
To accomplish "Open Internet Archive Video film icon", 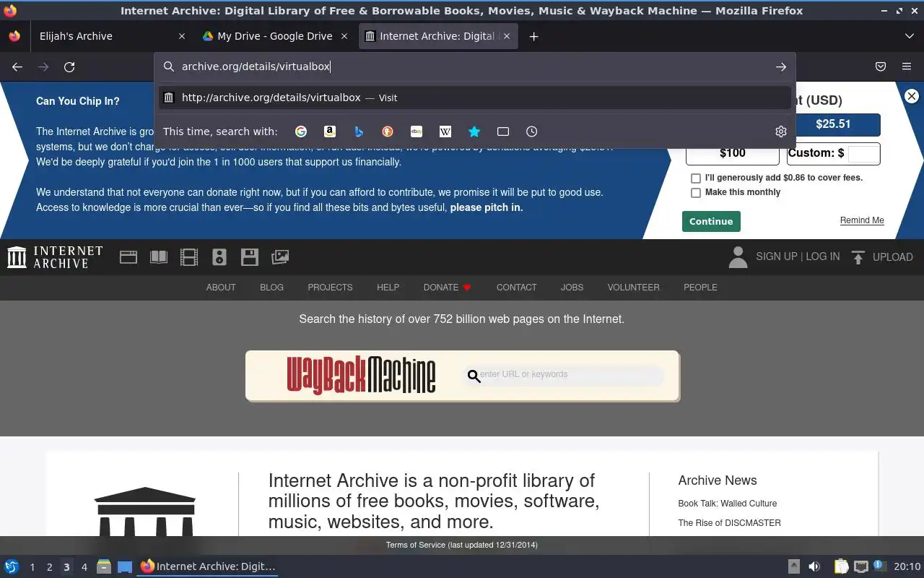I will [189, 256].
